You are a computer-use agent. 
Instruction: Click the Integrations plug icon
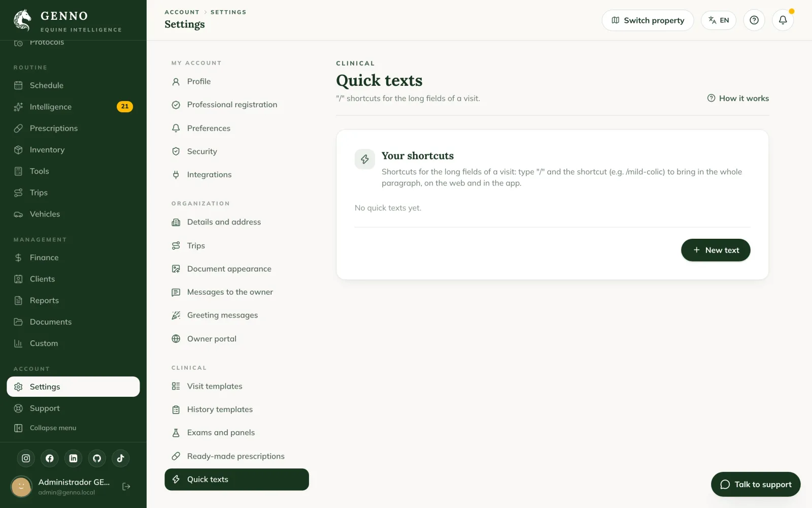176,175
